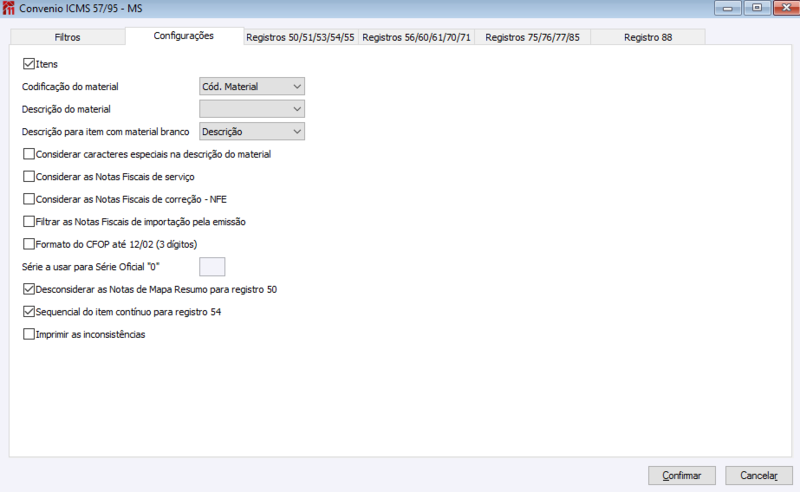Open the Codificação do material dropdown

(252, 87)
